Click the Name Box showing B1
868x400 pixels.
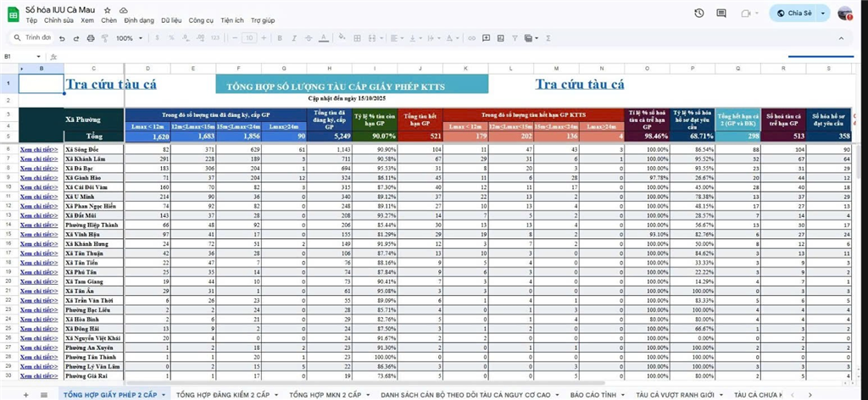coord(17,56)
